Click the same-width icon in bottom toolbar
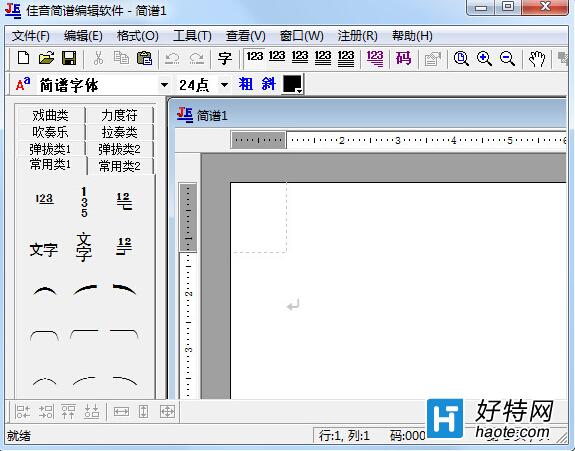 [x=121, y=412]
